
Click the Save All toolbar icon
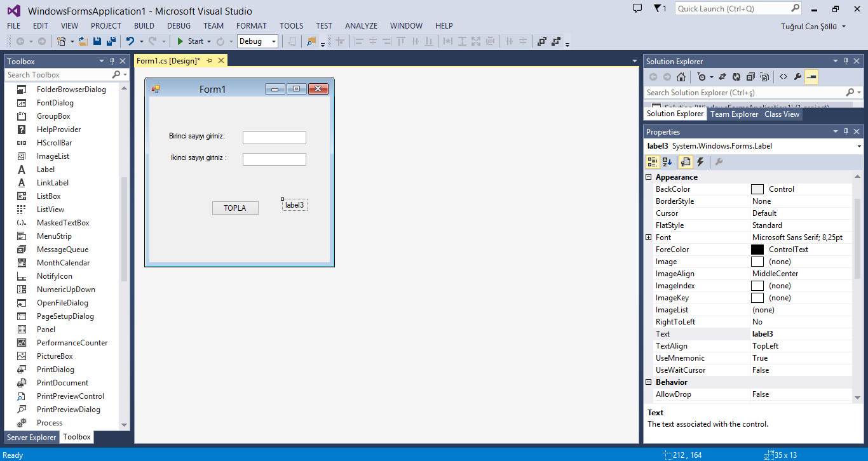tap(111, 41)
